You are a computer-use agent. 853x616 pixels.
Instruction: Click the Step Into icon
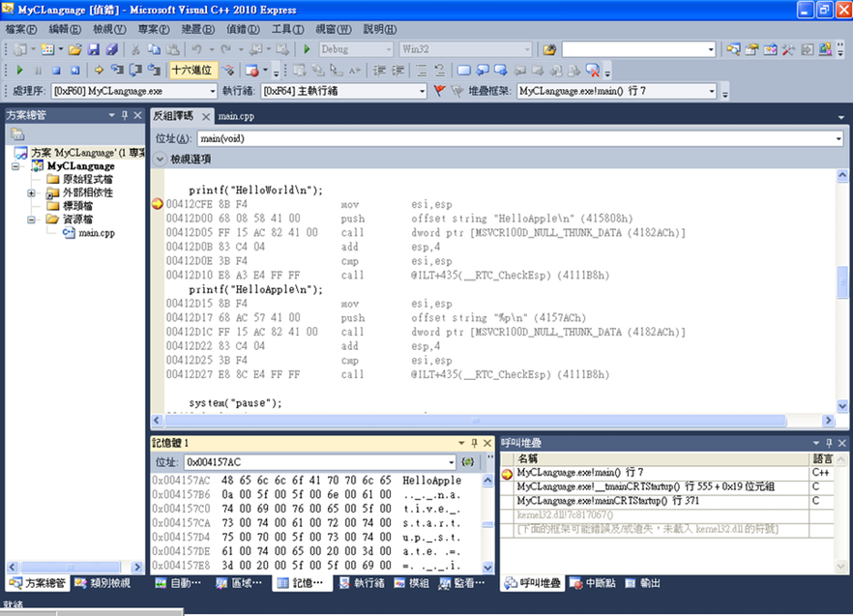(117, 71)
